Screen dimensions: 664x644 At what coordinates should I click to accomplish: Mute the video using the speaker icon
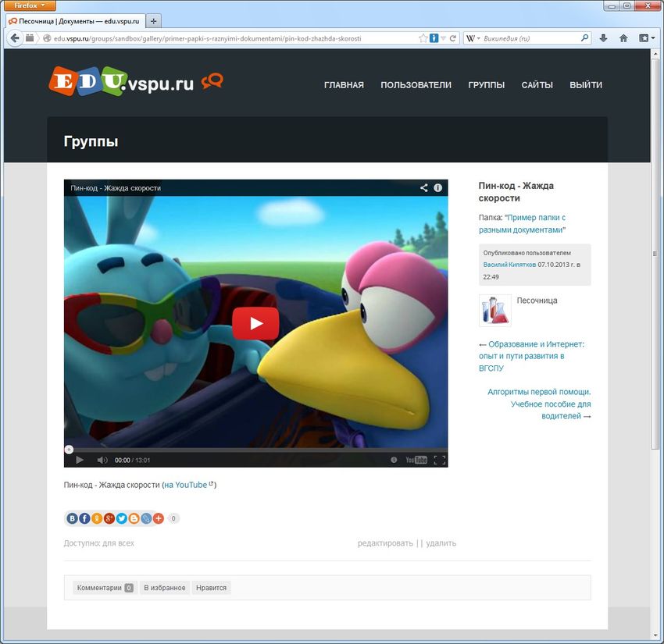coord(102,460)
